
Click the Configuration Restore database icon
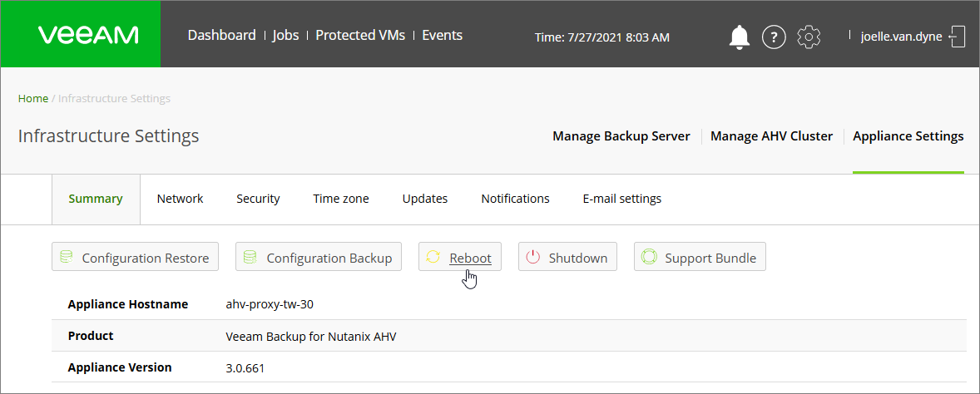[x=67, y=257]
